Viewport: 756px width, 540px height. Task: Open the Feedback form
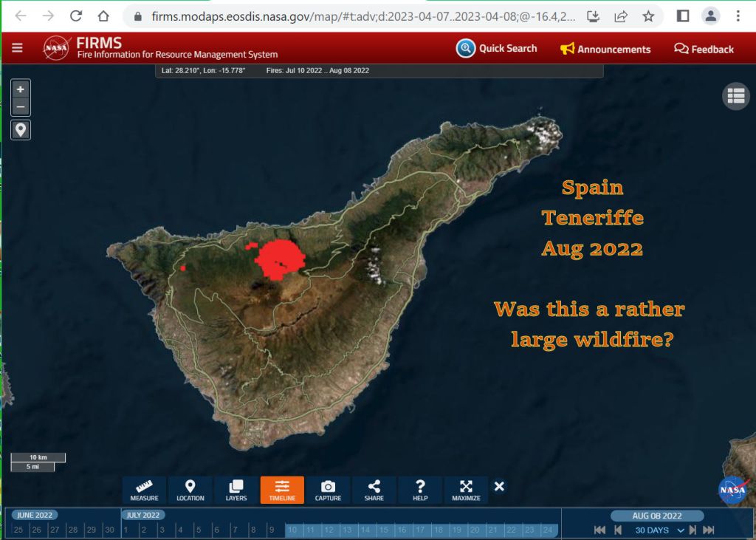point(704,49)
